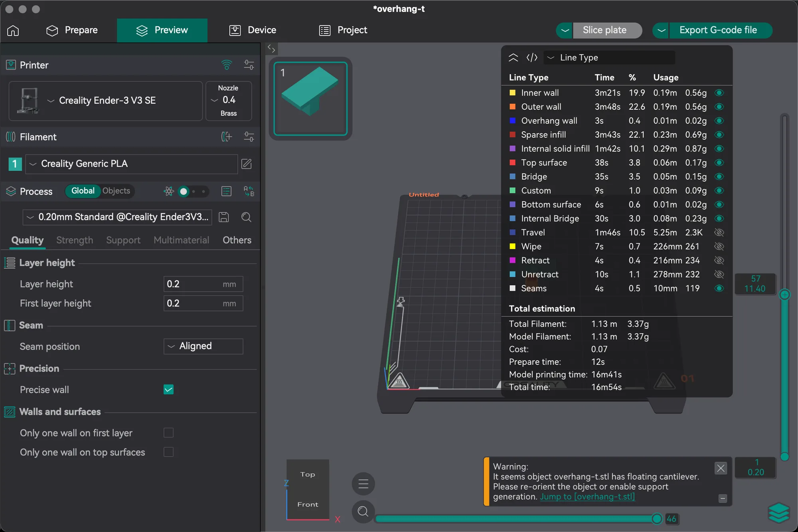
Task: Expand Slice plate dropdown arrow
Action: 565,30
